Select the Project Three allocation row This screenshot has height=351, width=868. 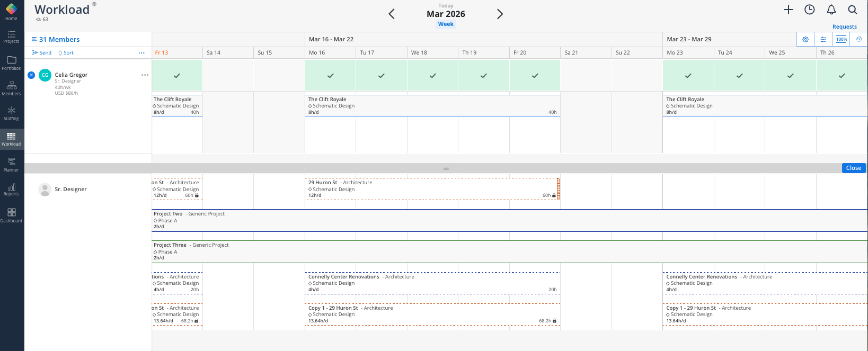[x=510, y=251]
